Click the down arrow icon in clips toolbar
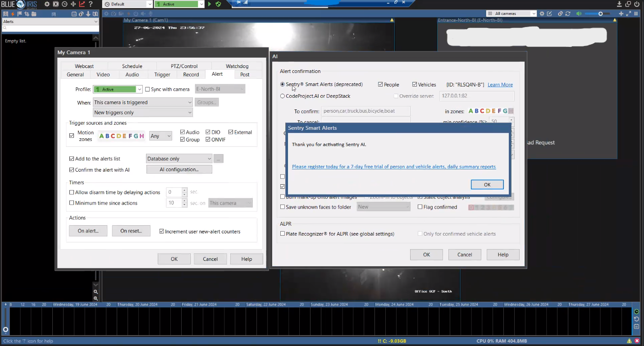 (x=88, y=14)
